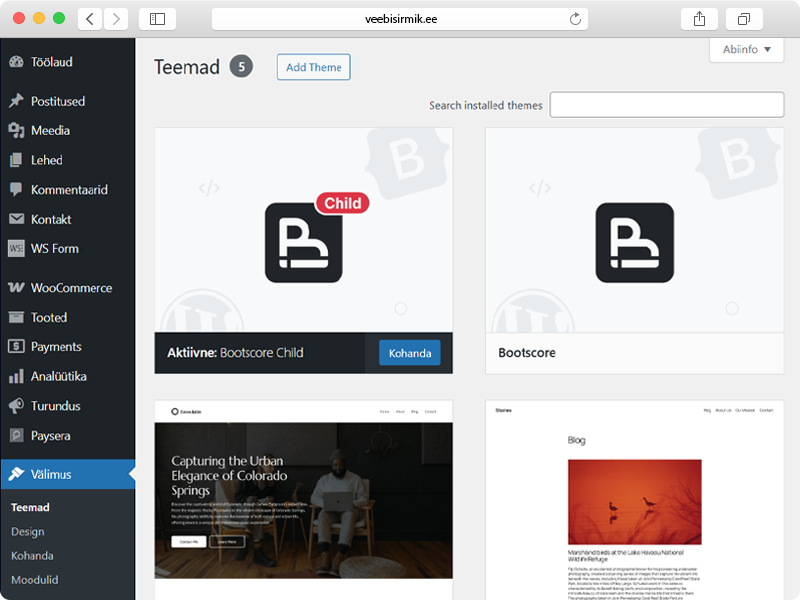This screenshot has height=600, width=800.
Task: Open Design submenu under Välimus
Action: pos(28,532)
